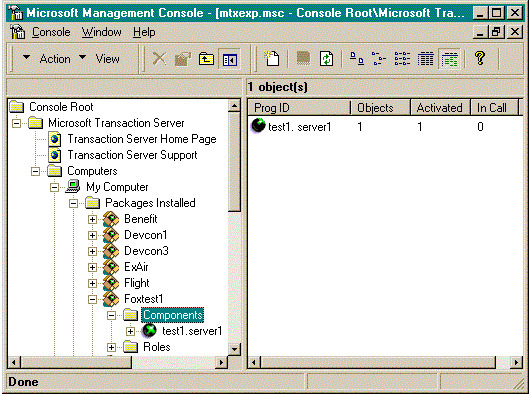This screenshot has width=530, height=394.
Task: Create a new object with New icon
Action: click(272, 58)
